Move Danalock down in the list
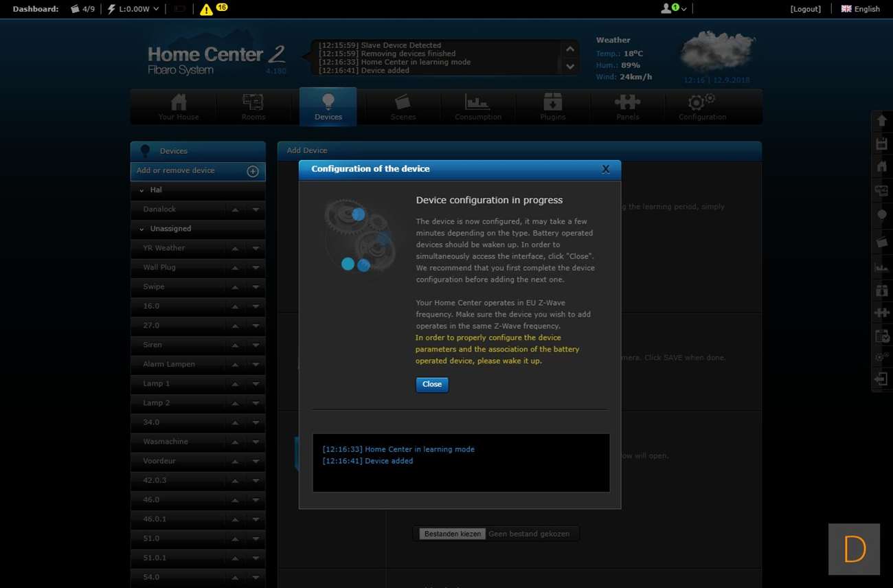Screen dimensions: 893x588 coord(256,210)
